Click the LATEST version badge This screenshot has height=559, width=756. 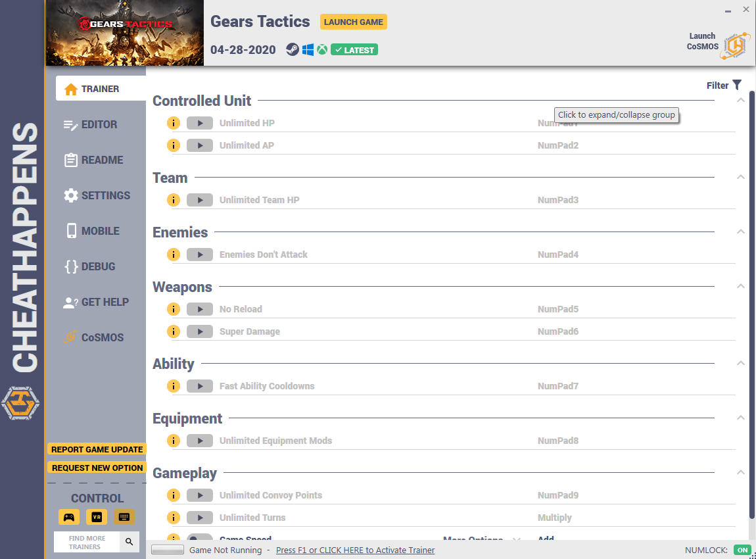(354, 50)
